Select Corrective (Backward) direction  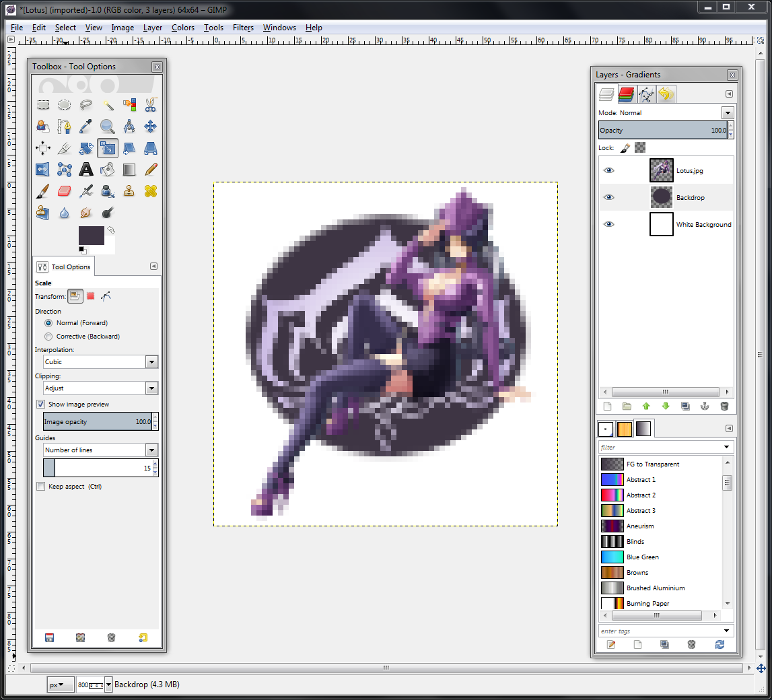point(48,337)
